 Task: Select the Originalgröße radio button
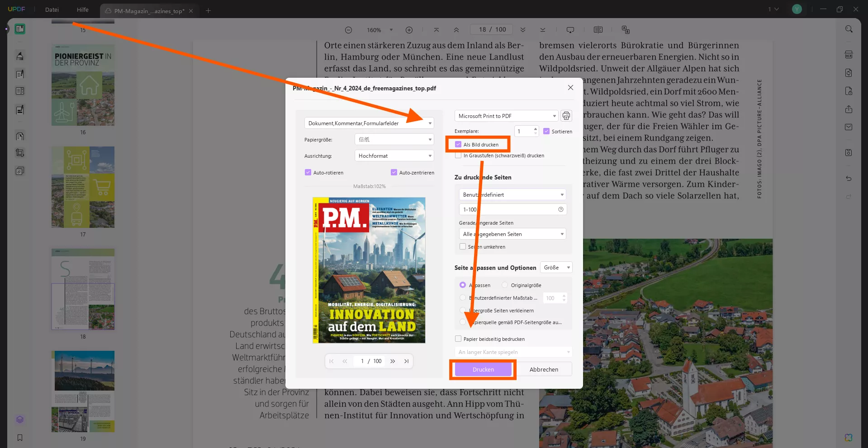[x=505, y=285]
